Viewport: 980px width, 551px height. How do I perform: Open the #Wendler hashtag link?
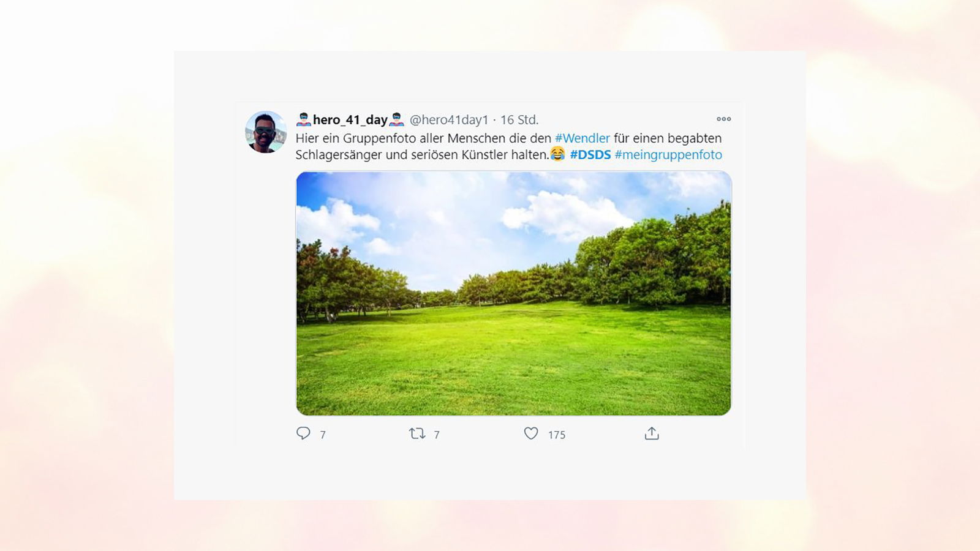pyautogui.click(x=582, y=138)
